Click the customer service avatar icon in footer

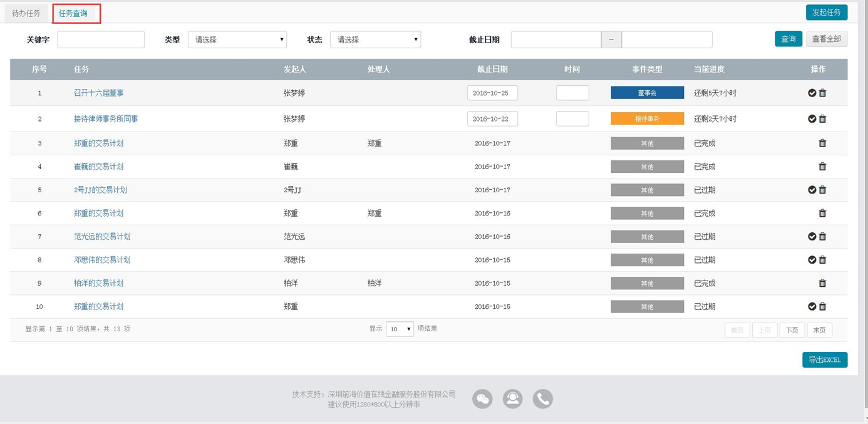[512, 399]
